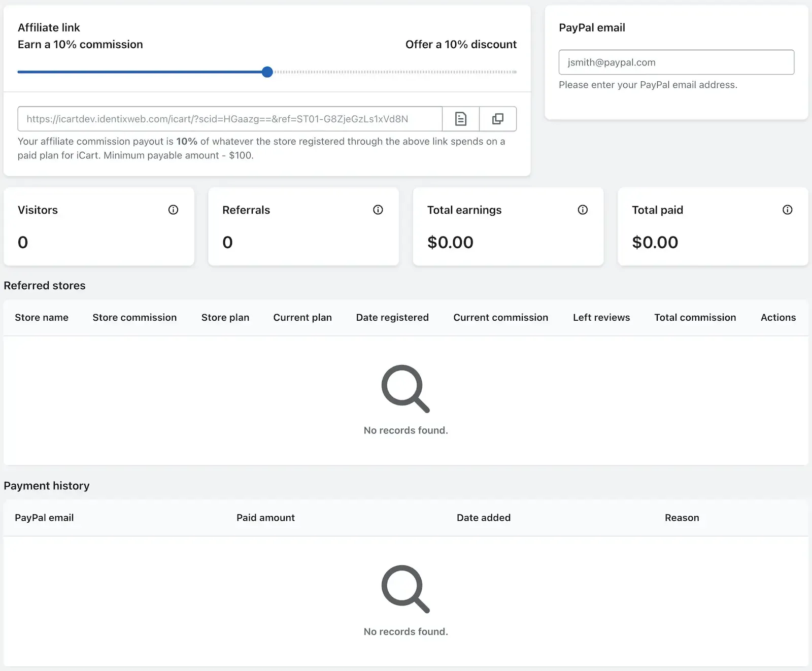Click the affiliate link URL field
The height and width of the screenshot is (671, 812).
click(230, 119)
